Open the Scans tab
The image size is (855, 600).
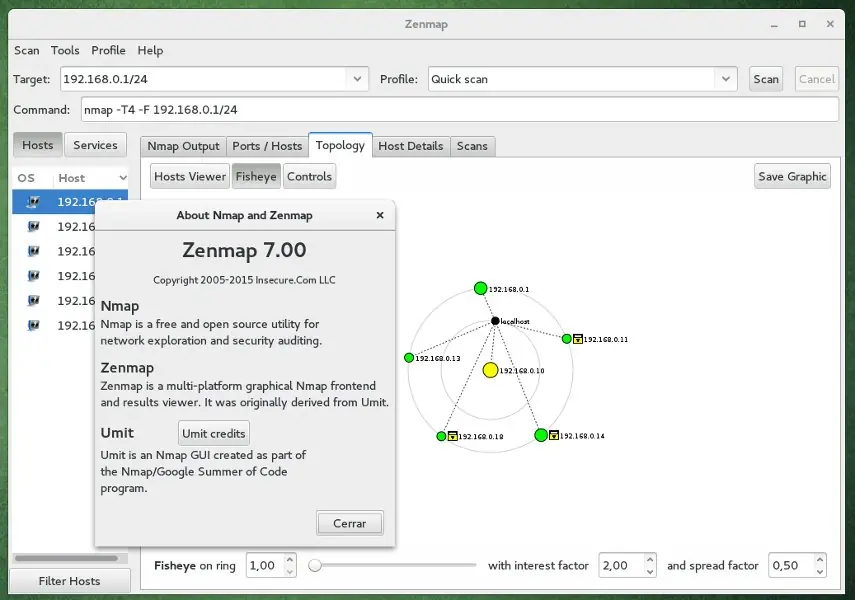[472, 146]
